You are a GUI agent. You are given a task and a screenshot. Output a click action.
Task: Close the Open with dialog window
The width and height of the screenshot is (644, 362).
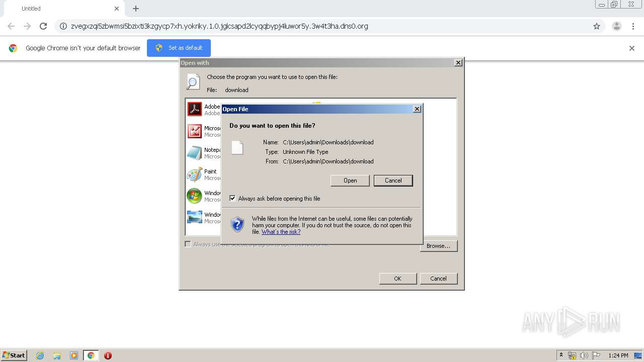458,63
